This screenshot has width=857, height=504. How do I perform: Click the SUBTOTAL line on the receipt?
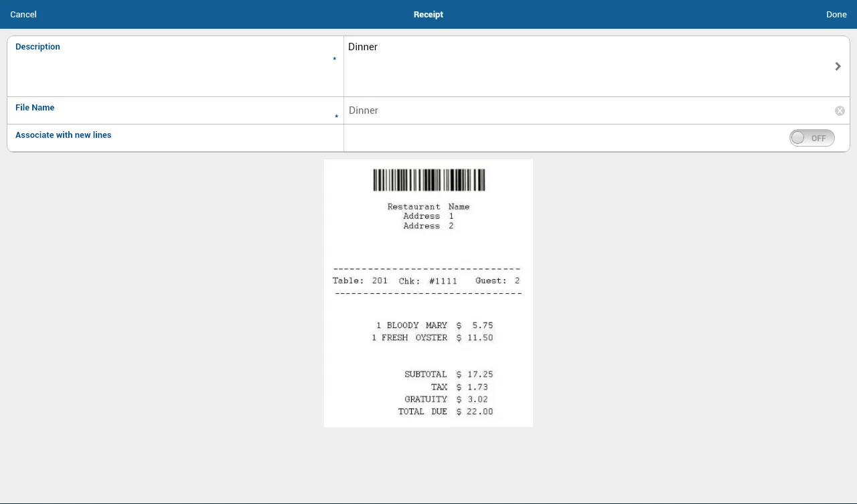[449, 375]
